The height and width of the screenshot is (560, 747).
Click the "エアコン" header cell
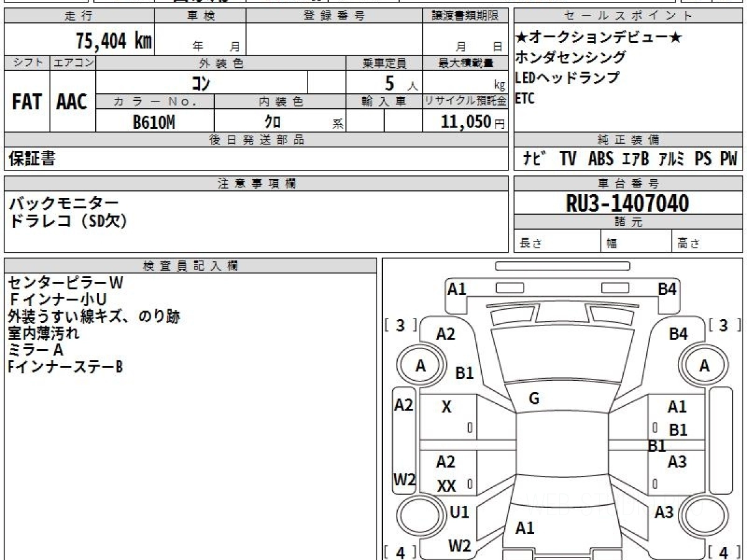[73, 63]
